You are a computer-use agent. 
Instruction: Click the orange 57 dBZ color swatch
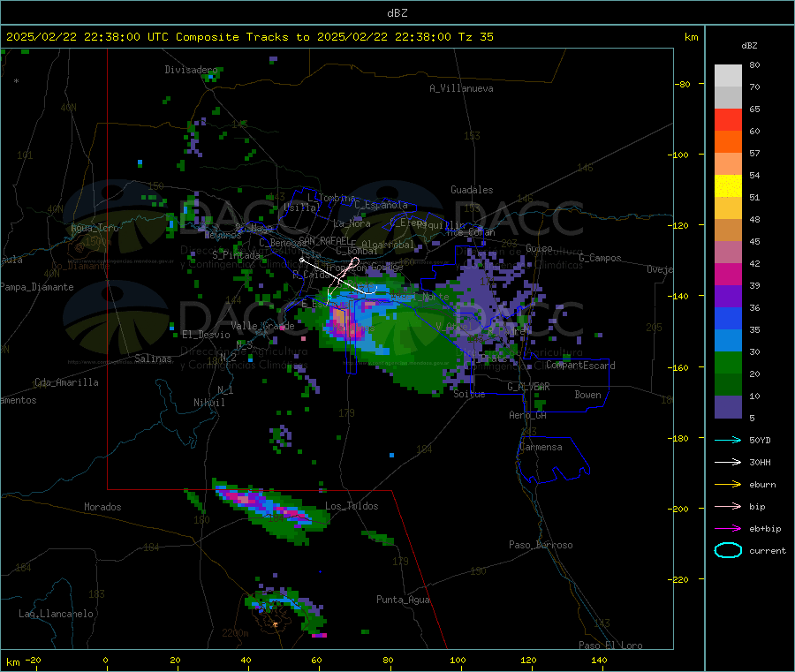coord(728,142)
